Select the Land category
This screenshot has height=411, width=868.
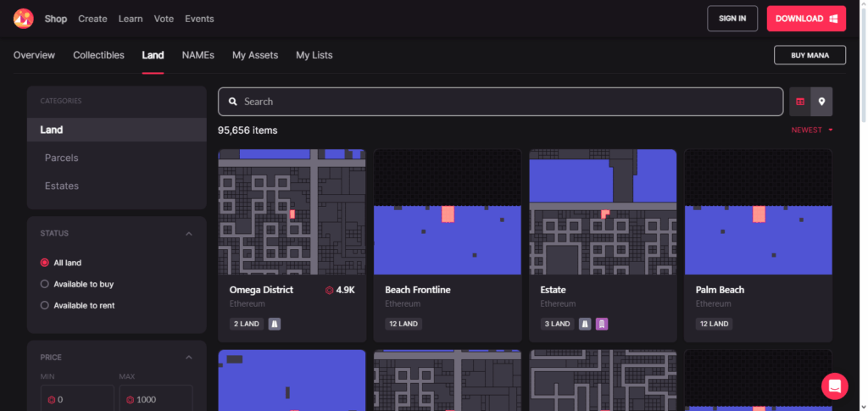point(117,130)
